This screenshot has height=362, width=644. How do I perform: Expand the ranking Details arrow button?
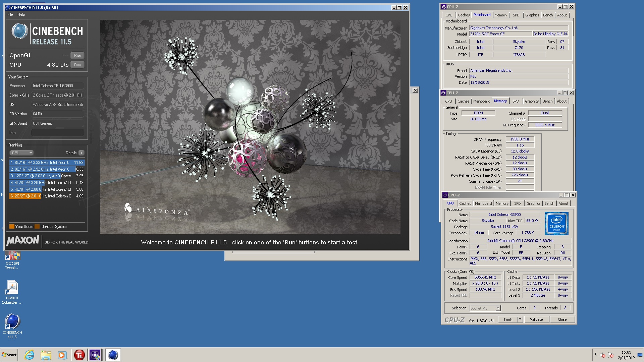[x=82, y=153]
